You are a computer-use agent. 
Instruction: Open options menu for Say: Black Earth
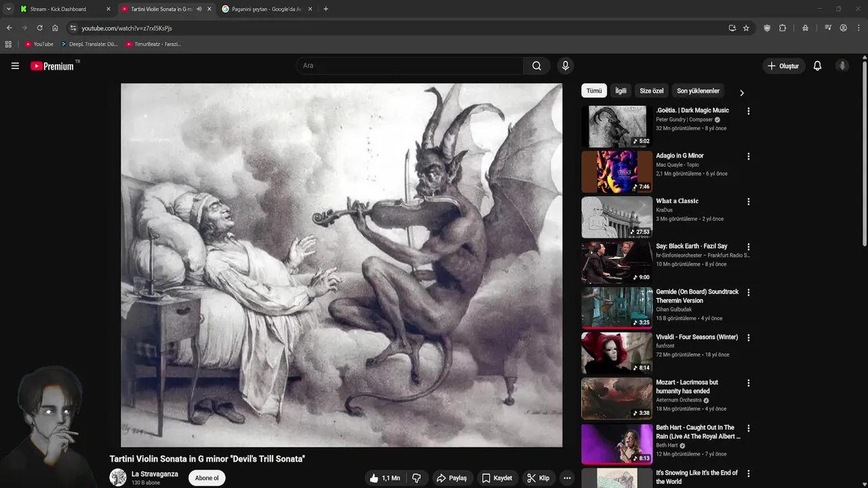(749, 247)
